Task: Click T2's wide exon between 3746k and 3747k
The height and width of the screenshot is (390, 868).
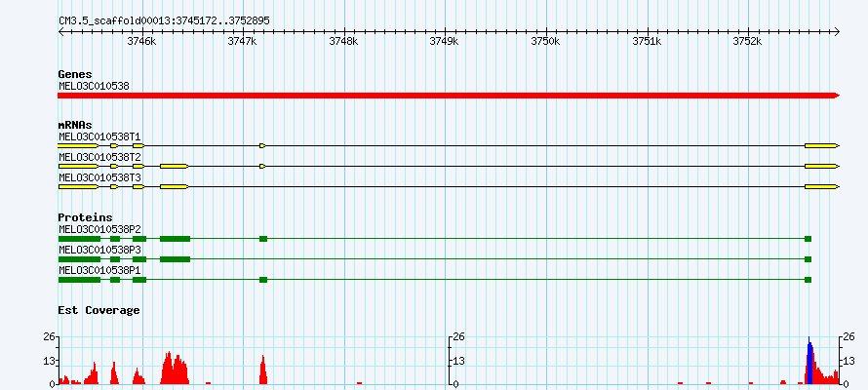Action: (175, 166)
